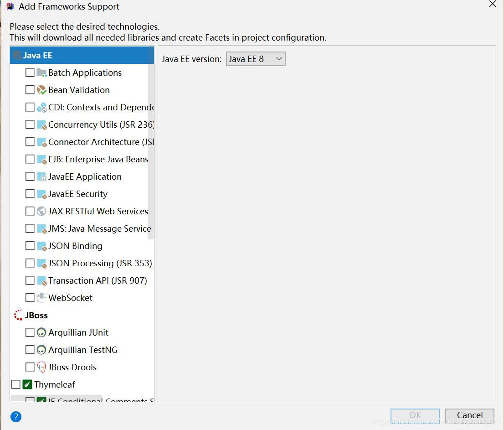This screenshot has width=504, height=430.
Task: Click the Cancel button
Action: [x=470, y=415]
